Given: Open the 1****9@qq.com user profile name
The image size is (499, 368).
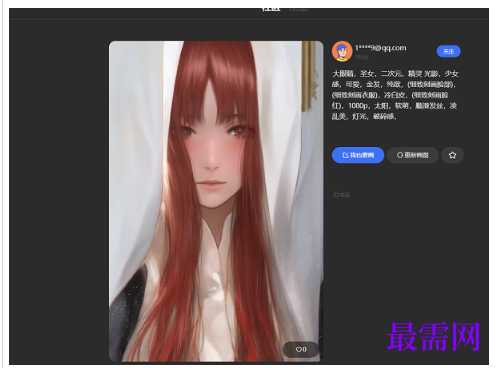Looking at the screenshot, I should click(381, 48).
